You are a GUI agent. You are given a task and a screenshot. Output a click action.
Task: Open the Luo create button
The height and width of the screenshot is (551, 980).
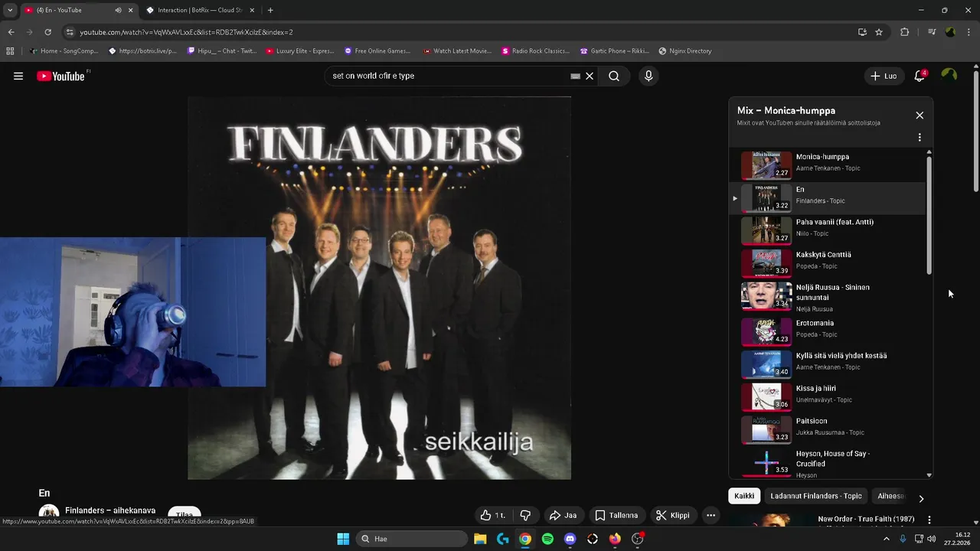tap(884, 76)
